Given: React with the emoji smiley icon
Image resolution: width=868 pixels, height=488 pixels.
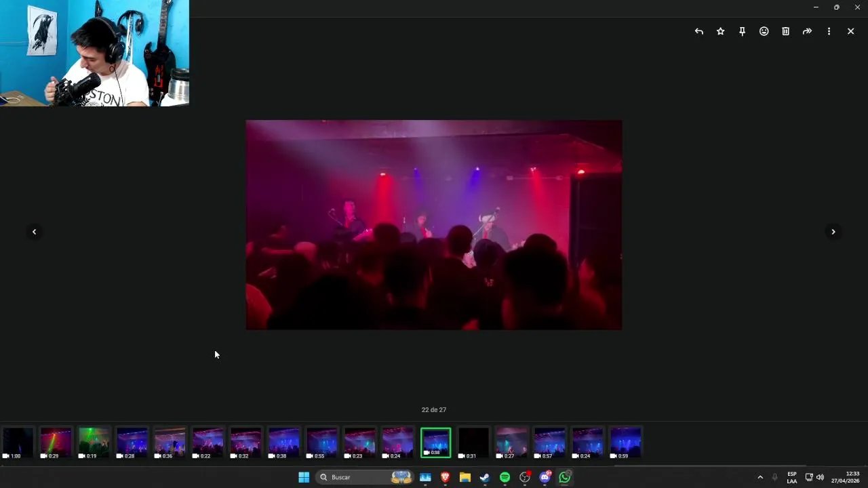Looking at the screenshot, I should (x=764, y=31).
